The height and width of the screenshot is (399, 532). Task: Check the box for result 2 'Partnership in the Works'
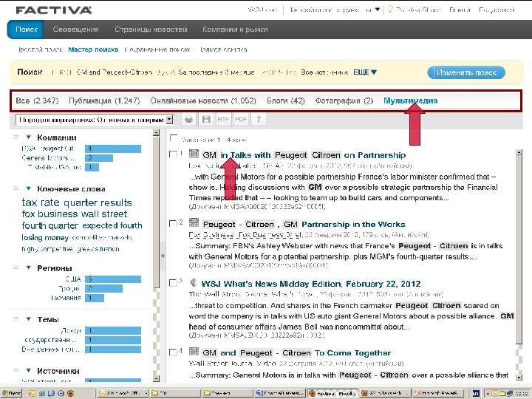click(173, 224)
